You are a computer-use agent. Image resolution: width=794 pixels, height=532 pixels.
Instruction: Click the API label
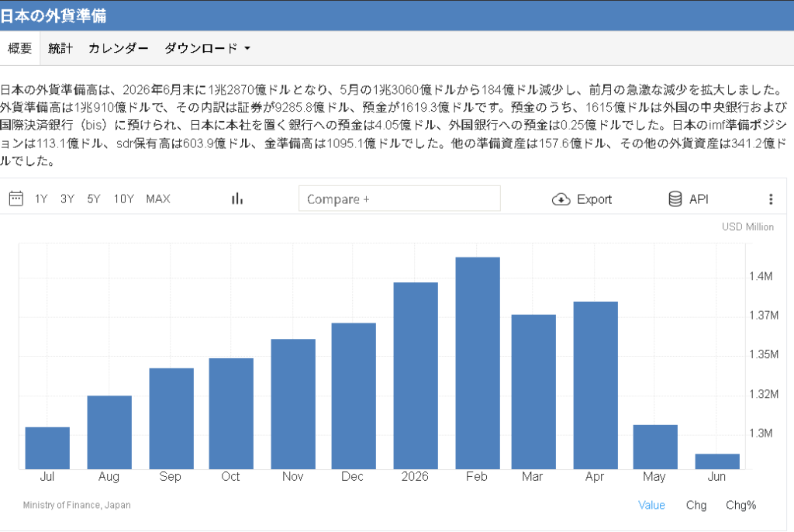[x=699, y=199]
